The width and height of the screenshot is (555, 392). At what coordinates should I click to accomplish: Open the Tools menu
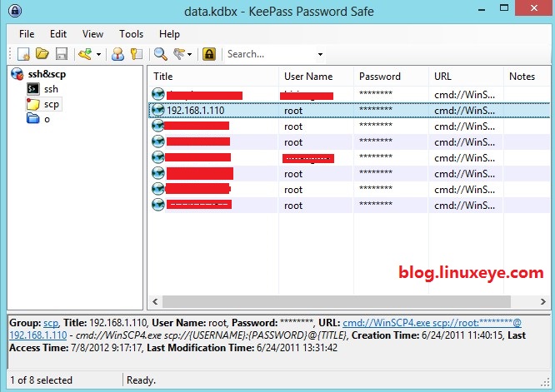coord(131,34)
